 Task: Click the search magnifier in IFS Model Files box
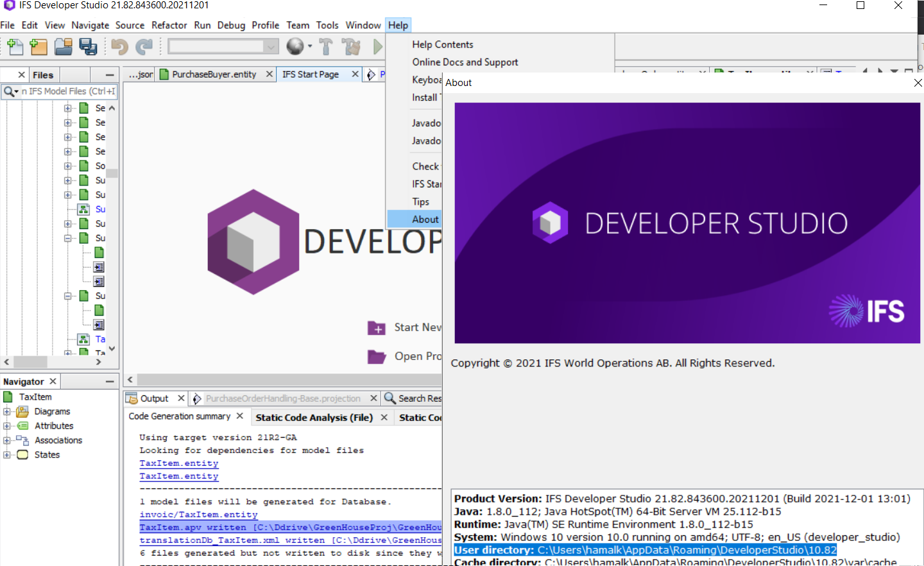tap(8, 91)
